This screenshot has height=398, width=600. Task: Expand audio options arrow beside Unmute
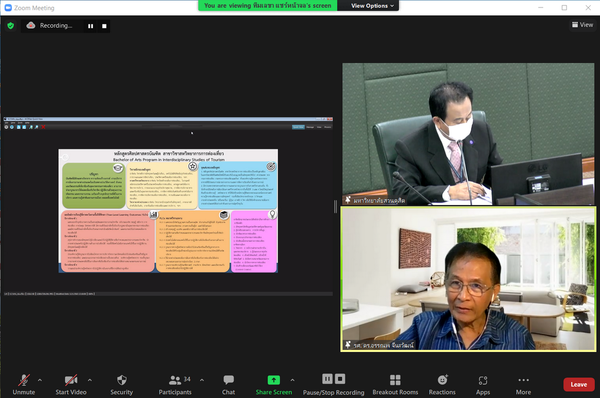point(40,380)
